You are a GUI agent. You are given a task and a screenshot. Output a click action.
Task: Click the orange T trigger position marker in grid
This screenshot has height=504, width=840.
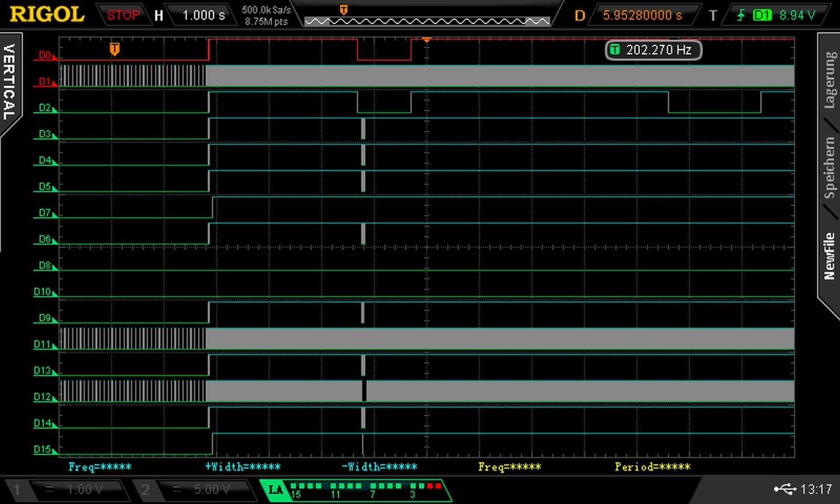click(115, 49)
